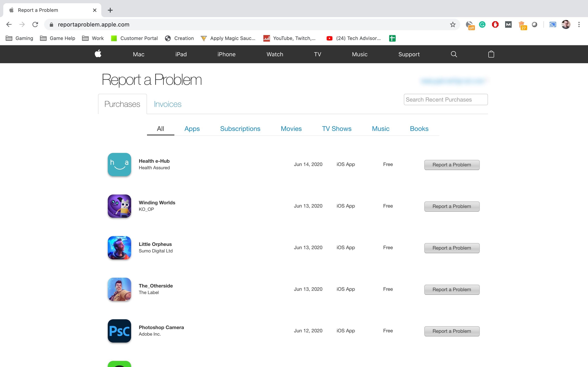Switch to the Invoices tab
Screen dimensions: 588x367
tap(167, 104)
